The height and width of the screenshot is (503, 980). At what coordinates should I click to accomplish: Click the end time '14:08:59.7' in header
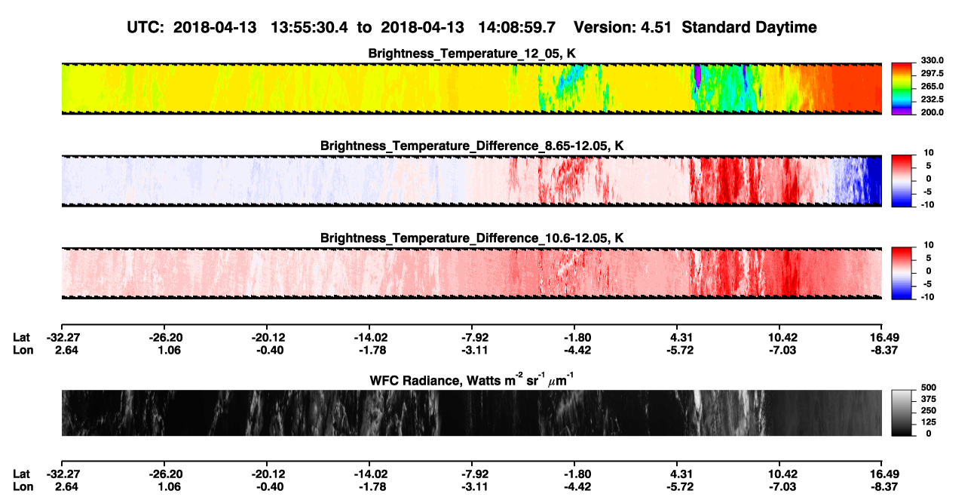516,27
